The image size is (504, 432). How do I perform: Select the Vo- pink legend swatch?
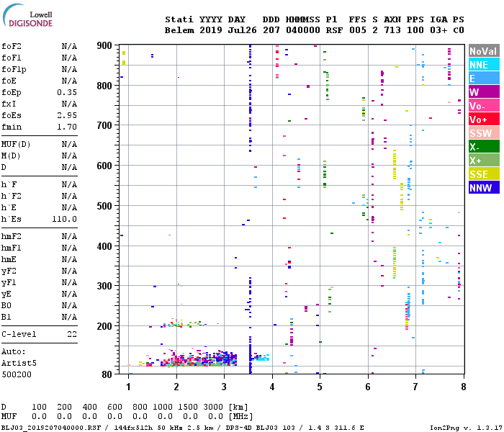tap(484, 106)
